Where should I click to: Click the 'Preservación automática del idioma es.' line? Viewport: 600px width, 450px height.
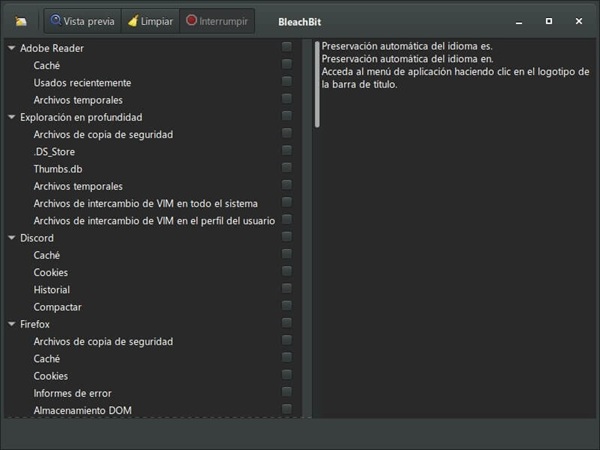(x=407, y=46)
